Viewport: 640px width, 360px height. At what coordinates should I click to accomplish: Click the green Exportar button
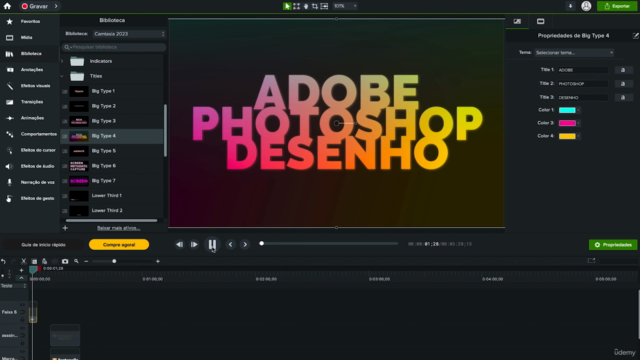coord(617,6)
